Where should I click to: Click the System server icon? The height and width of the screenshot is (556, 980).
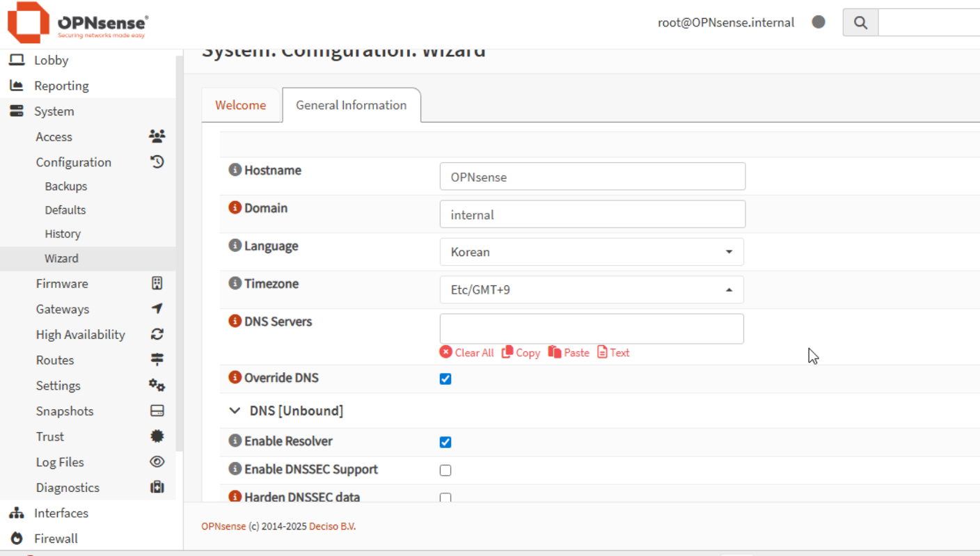[x=17, y=111]
